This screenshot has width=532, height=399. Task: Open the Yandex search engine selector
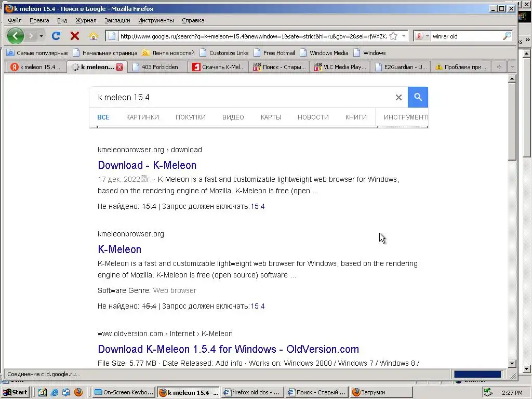422,36
